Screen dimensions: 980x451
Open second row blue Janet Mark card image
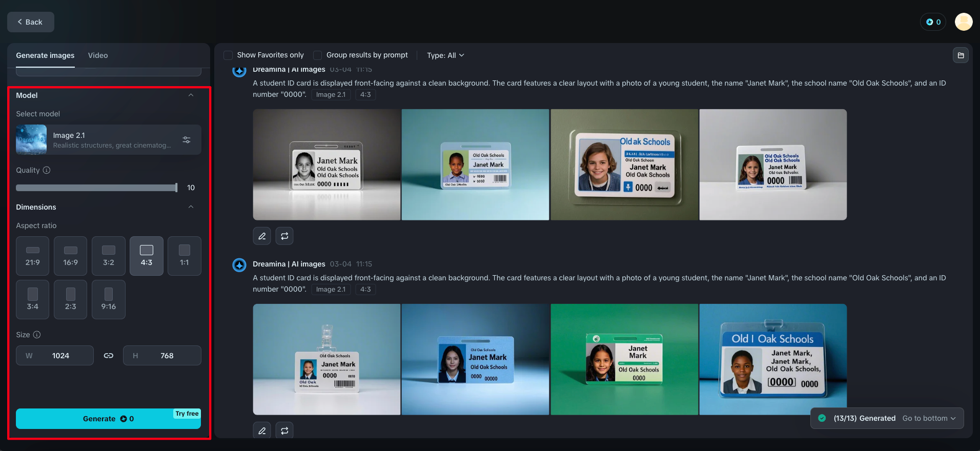475,359
